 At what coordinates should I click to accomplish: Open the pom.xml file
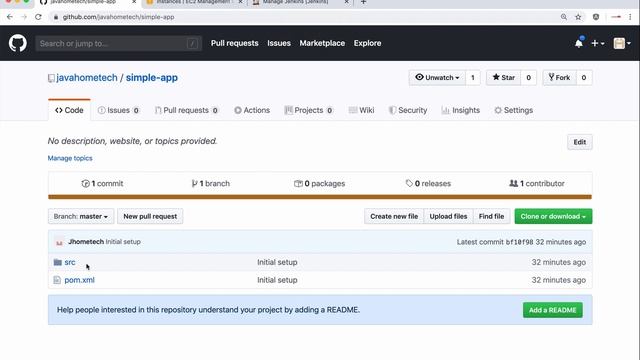80,280
